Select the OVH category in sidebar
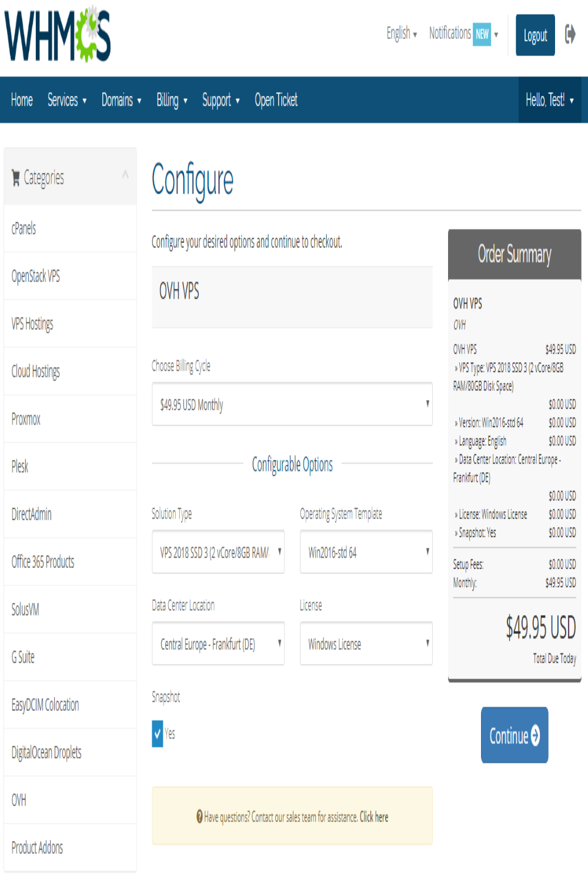 pos(70,800)
